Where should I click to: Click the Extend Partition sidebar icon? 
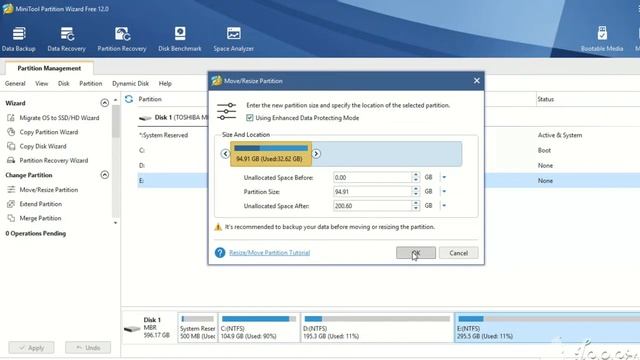point(11,204)
